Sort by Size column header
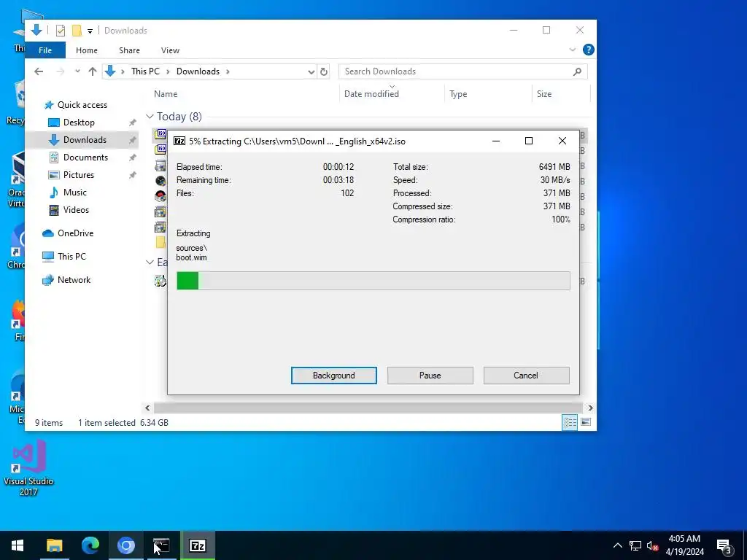 544,94
